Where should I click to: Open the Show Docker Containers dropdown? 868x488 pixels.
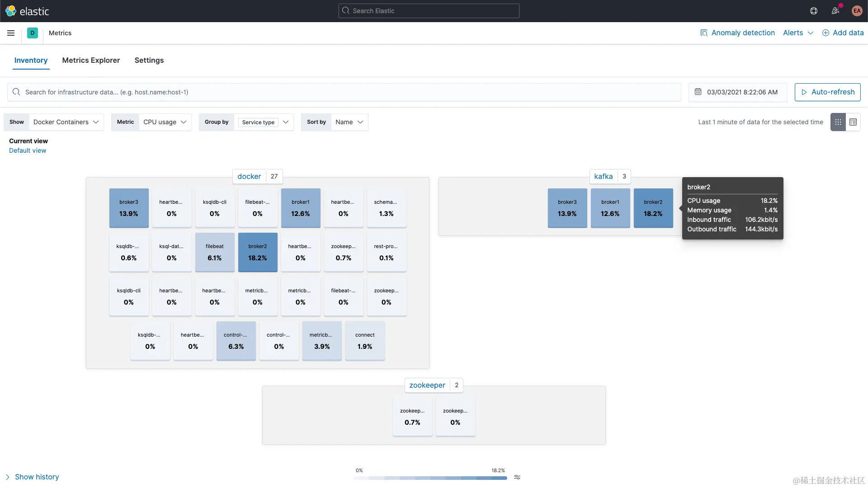click(66, 122)
